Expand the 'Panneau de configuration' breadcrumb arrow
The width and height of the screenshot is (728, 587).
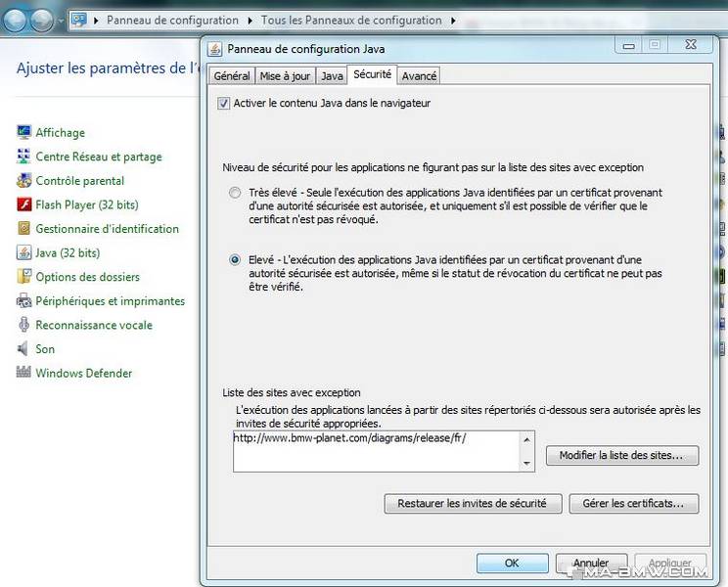click(x=250, y=21)
